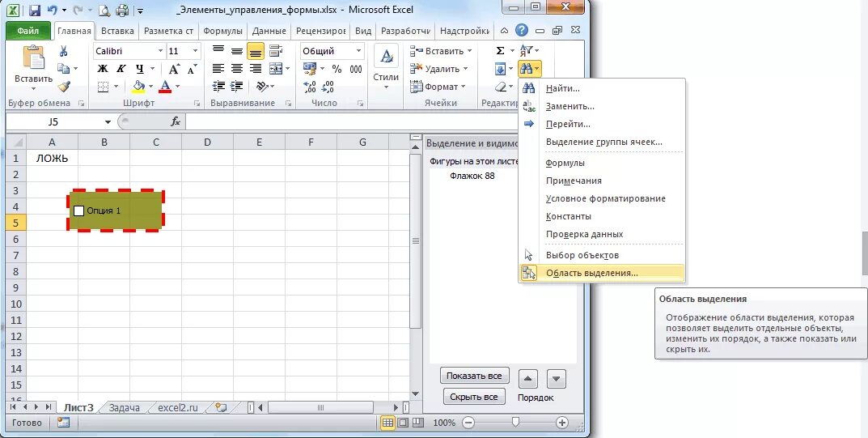Image resolution: width=868 pixels, height=438 pixels.
Task: Open Шрифт group dialog launcher
Action: click(x=197, y=104)
